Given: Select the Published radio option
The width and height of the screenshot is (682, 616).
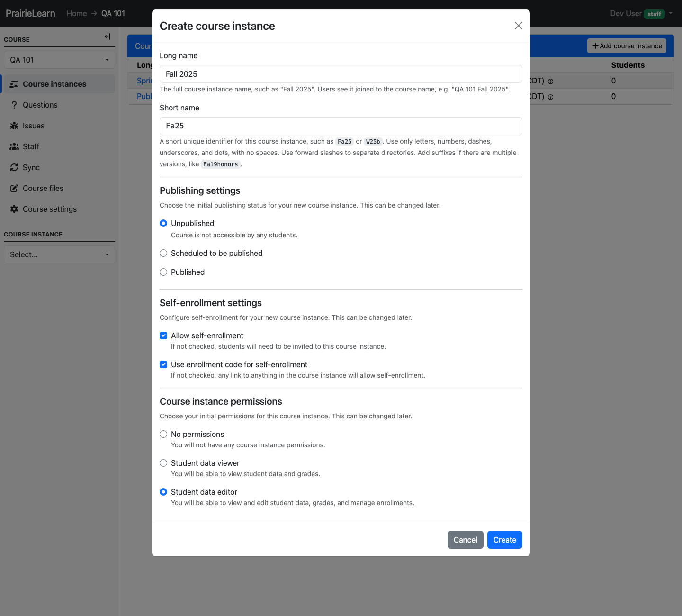Looking at the screenshot, I should 163,272.
